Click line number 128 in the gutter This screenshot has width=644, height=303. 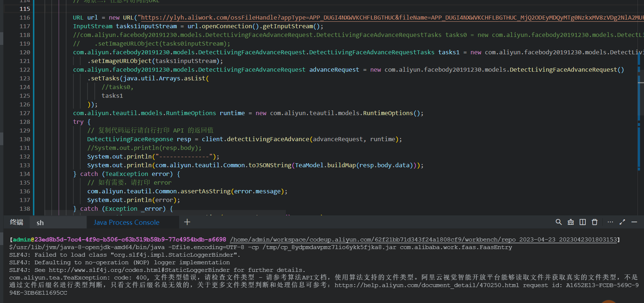coord(25,122)
